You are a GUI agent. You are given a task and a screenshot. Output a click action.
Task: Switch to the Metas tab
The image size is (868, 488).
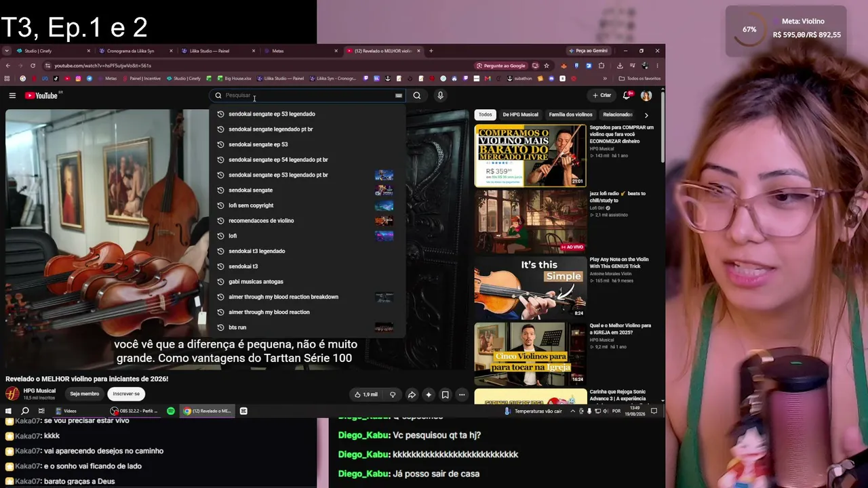(301, 51)
